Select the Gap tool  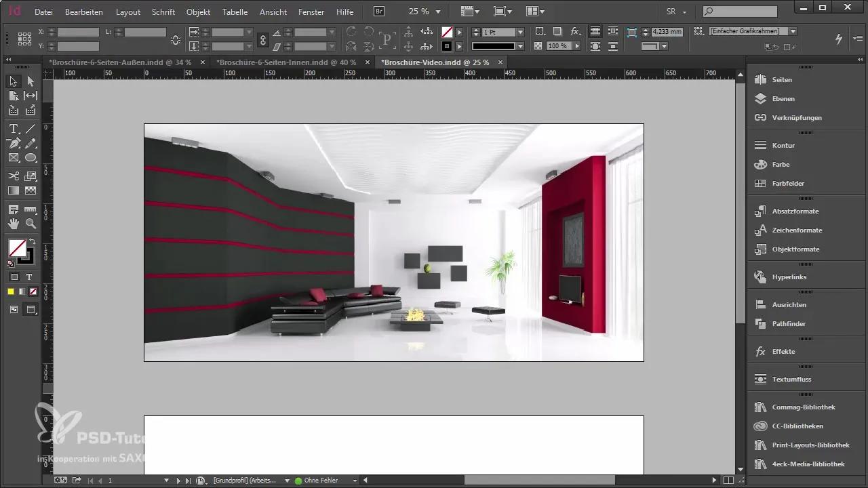[31, 96]
